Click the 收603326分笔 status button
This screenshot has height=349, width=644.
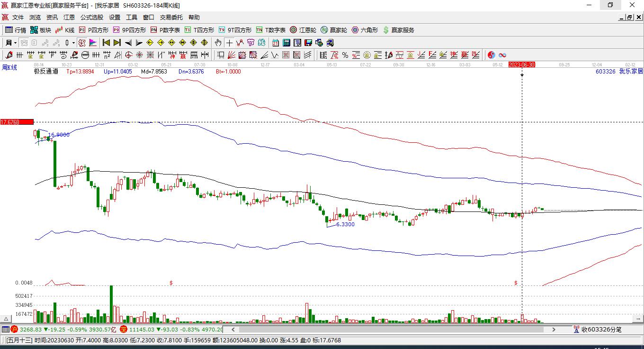coord(597,329)
